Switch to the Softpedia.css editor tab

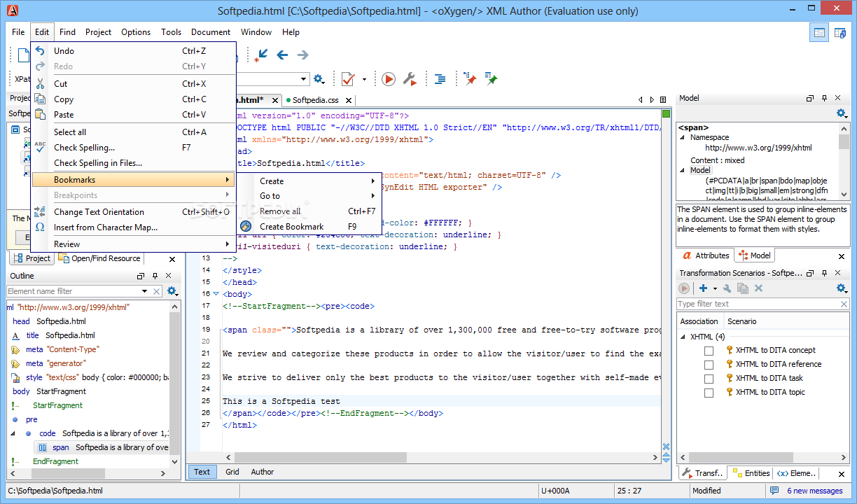pyautogui.click(x=315, y=100)
